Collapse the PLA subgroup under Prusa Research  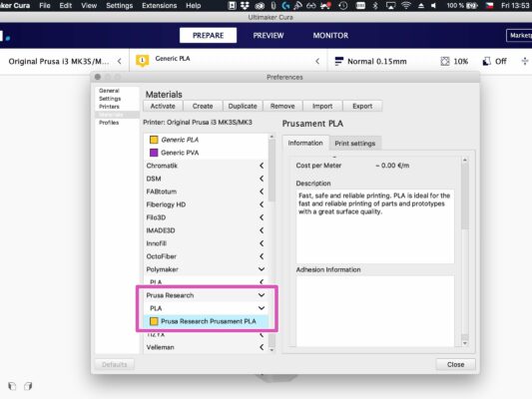(x=262, y=308)
